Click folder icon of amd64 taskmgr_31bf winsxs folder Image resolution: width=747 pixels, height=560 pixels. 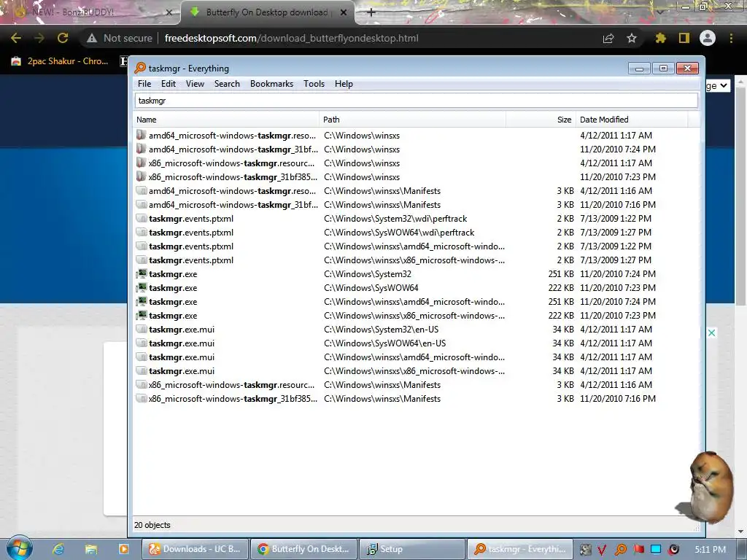pyautogui.click(x=141, y=149)
